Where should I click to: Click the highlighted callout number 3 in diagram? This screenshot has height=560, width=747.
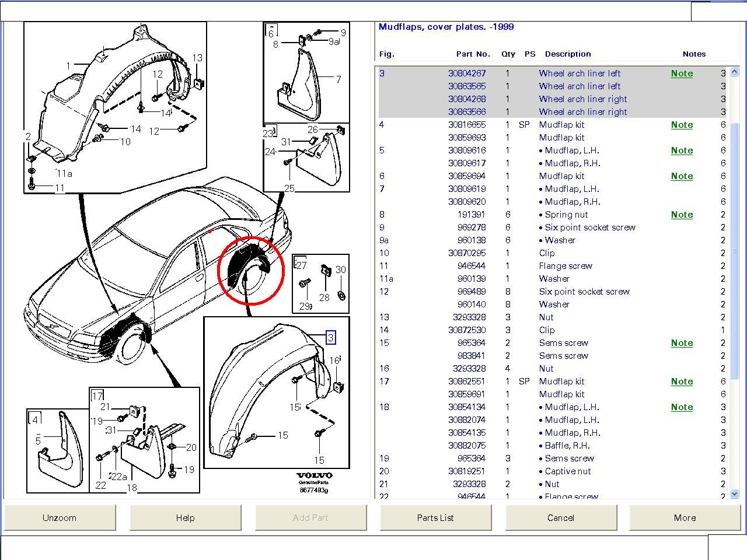(x=330, y=338)
